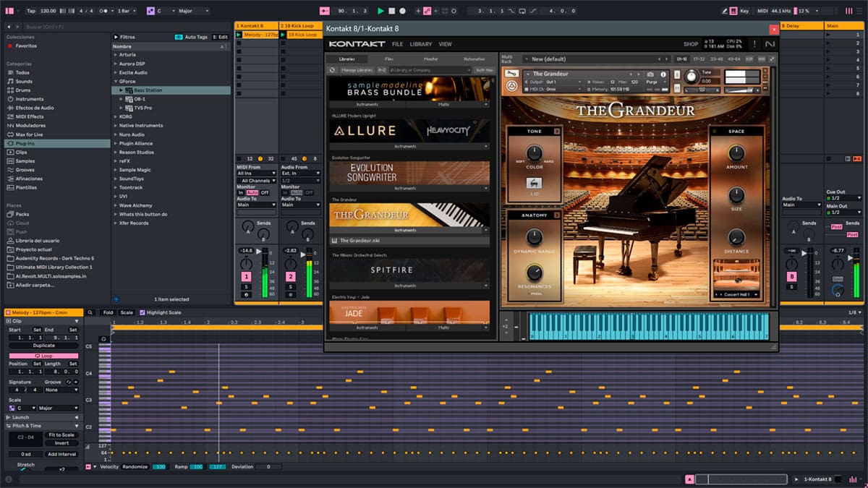Open Sounds category in browser
The width and height of the screenshot is (868, 488).
[x=24, y=82]
